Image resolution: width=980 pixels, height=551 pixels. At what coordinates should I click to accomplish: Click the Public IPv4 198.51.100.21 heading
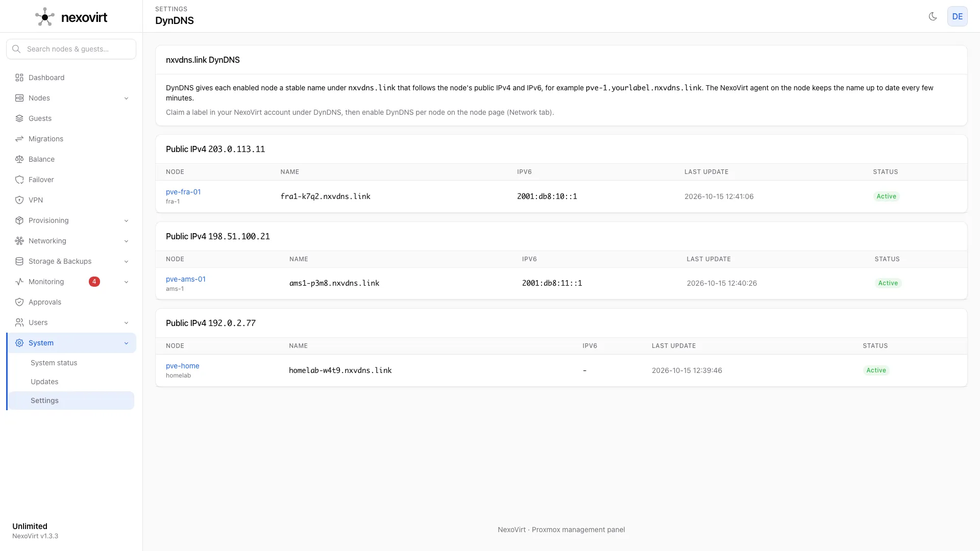click(218, 237)
